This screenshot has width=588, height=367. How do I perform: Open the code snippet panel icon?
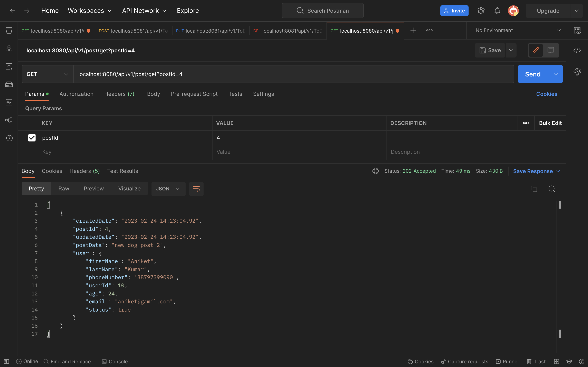tap(577, 50)
